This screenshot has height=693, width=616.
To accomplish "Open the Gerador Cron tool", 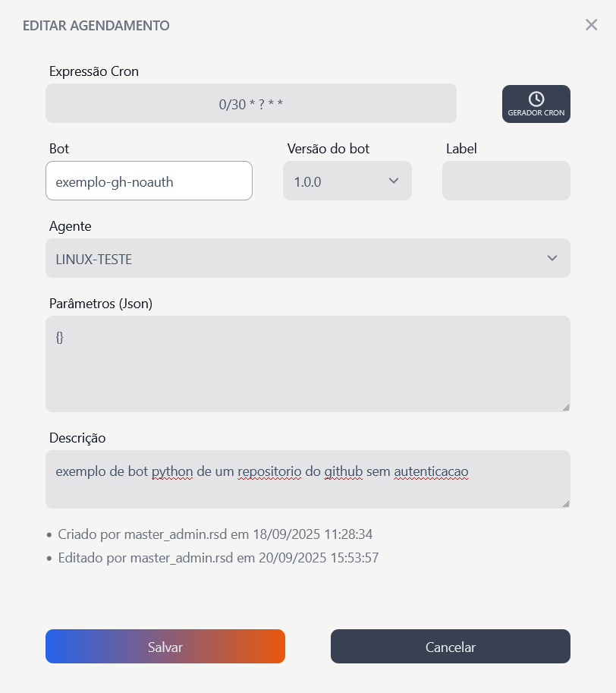I will [x=536, y=104].
